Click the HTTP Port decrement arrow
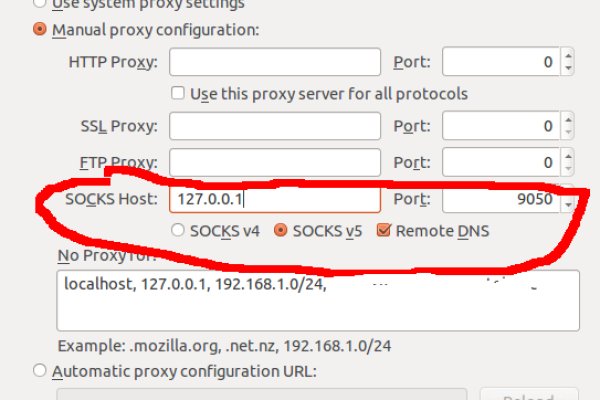This screenshot has height=400, width=600. coord(568,69)
